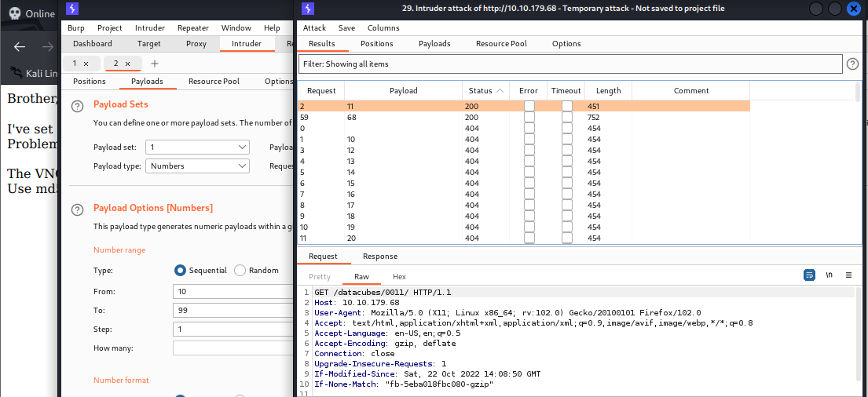The width and height of the screenshot is (868, 397).
Task: Click the browser back arrow
Action: (20, 47)
